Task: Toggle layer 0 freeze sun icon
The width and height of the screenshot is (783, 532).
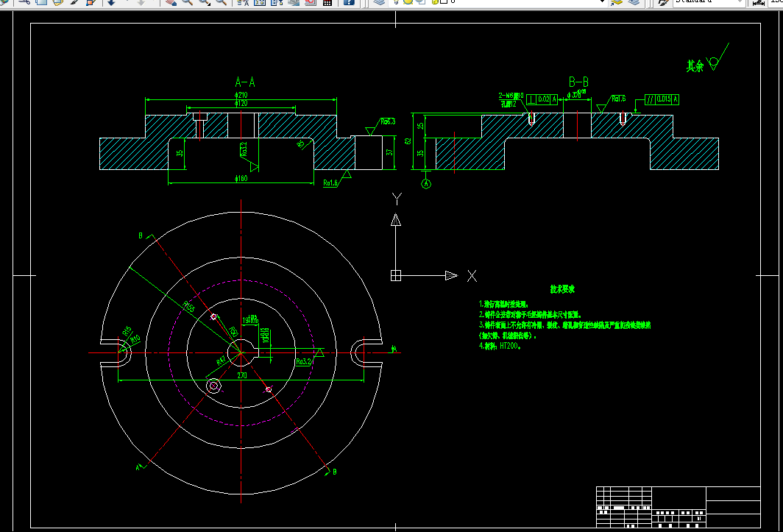Action: 408,2
